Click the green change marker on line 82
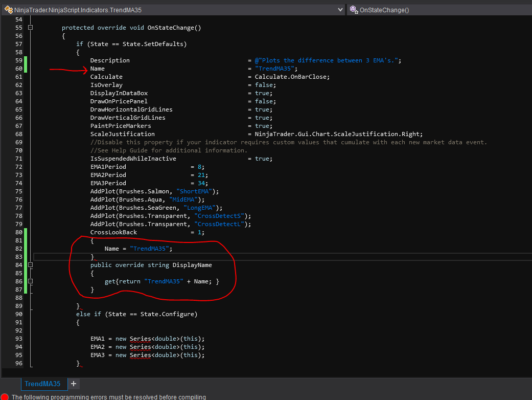The width and height of the screenshot is (532, 400). coord(26,249)
